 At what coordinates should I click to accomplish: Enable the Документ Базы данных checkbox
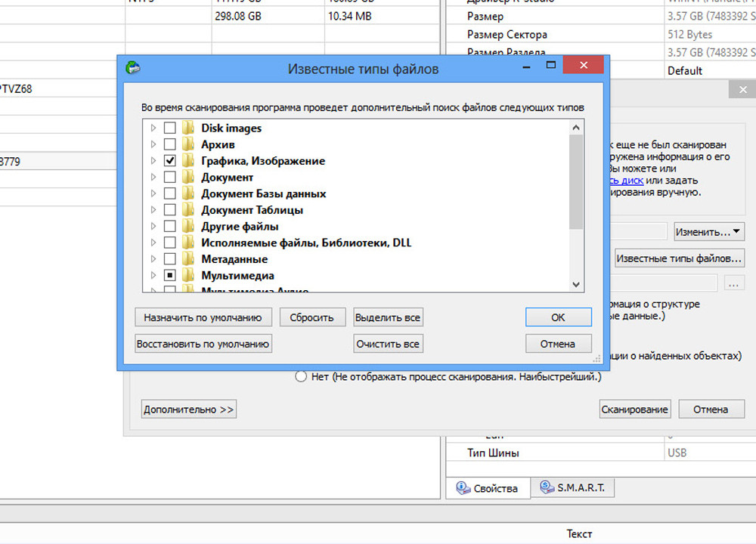(170, 194)
